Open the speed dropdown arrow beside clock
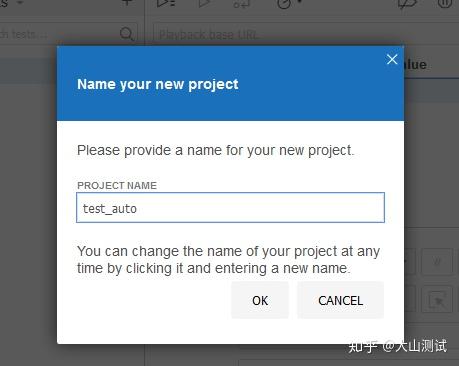459x366 pixels. [299, 2]
